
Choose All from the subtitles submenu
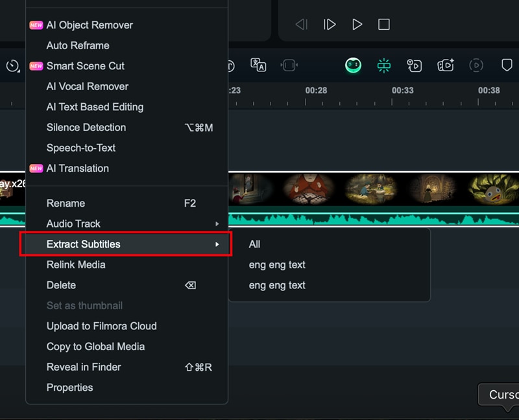[x=254, y=244]
